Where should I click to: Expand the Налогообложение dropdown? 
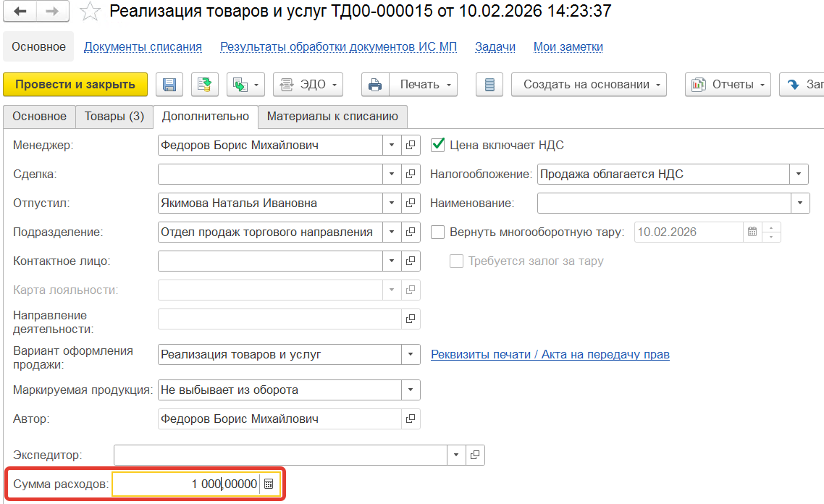coord(799,174)
